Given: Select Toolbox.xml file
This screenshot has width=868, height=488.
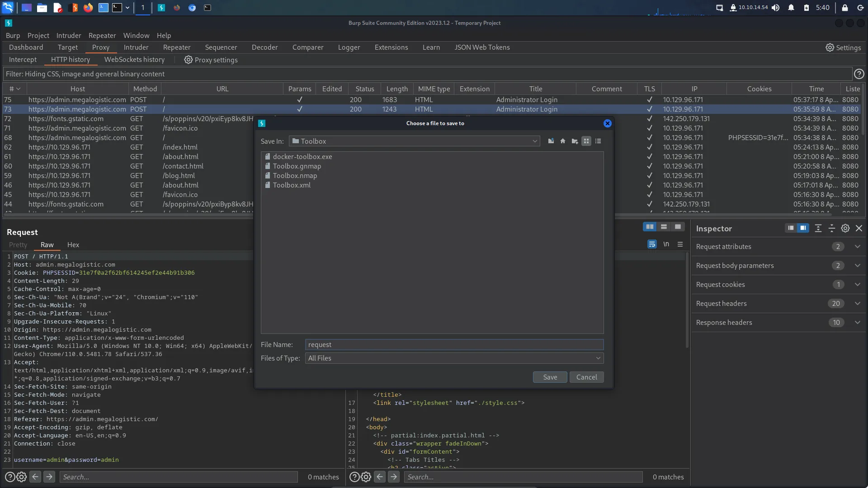Looking at the screenshot, I should pos(288,185).
